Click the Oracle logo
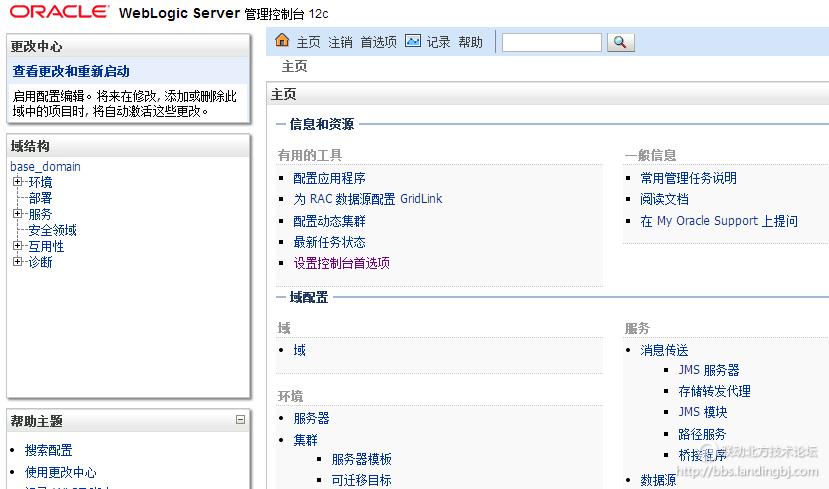Image resolution: width=829 pixels, height=489 pixels. point(59,12)
